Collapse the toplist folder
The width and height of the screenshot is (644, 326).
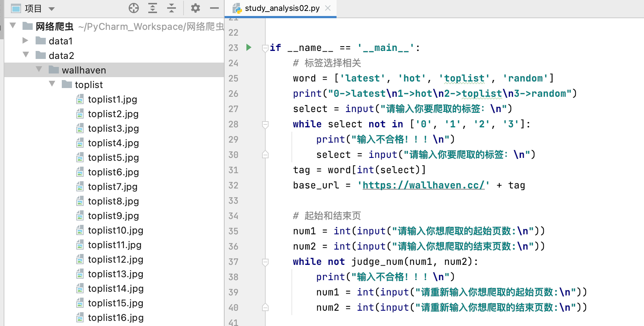pos(52,84)
